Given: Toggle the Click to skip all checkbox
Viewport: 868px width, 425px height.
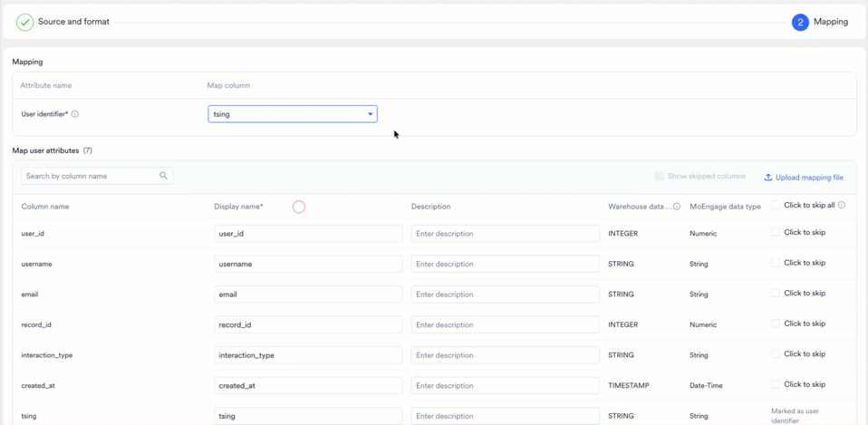Looking at the screenshot, I should pyautogui.click(x=776, y=206).
